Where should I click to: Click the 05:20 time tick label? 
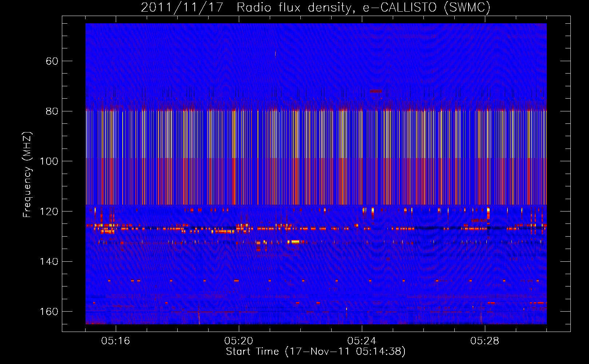pos(238,341)
